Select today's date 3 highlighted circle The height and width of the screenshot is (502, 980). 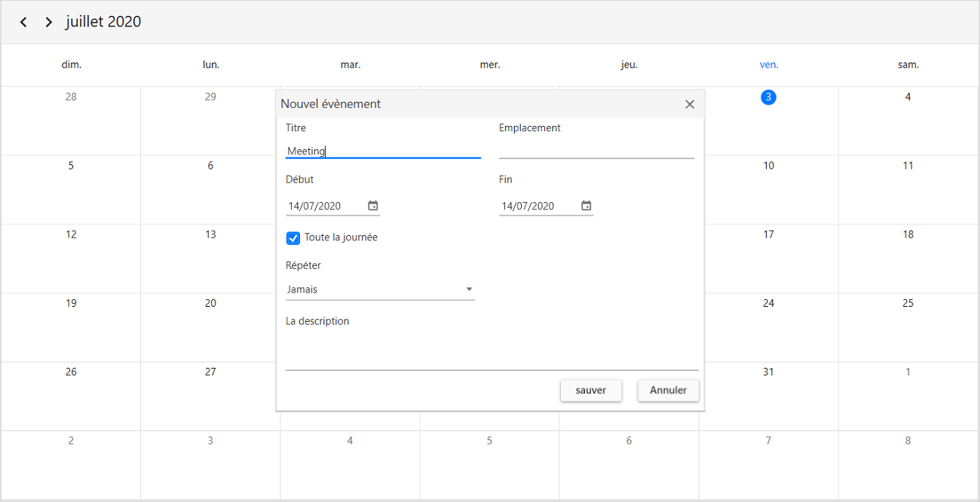[768, 96]
